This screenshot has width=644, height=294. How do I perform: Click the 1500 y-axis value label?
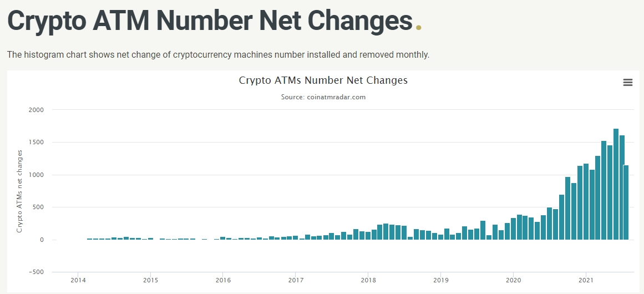(x=36, y=143)
